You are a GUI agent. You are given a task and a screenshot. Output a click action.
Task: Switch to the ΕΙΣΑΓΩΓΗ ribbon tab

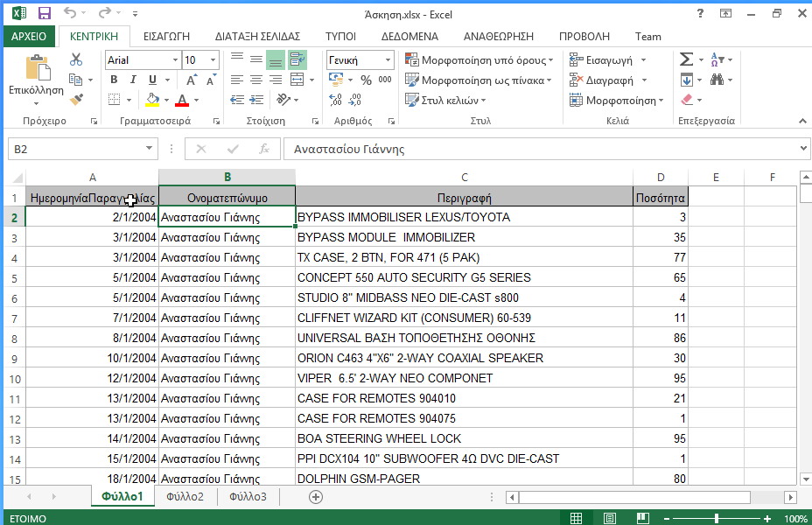coord(166,36)
